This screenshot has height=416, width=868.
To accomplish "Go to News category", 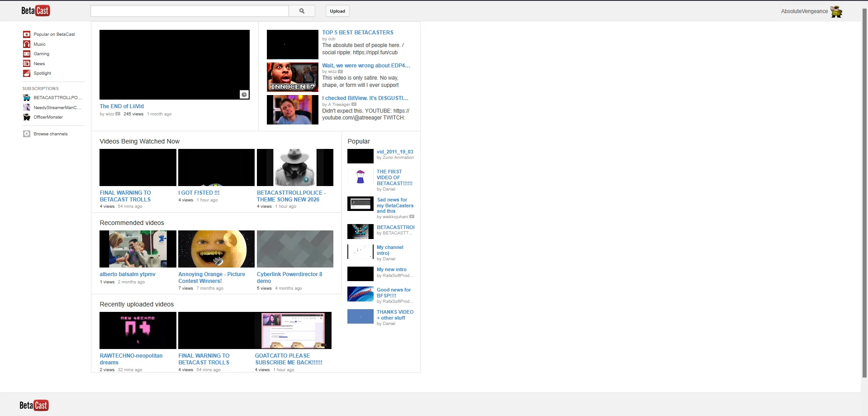I will tap(39, 64).
